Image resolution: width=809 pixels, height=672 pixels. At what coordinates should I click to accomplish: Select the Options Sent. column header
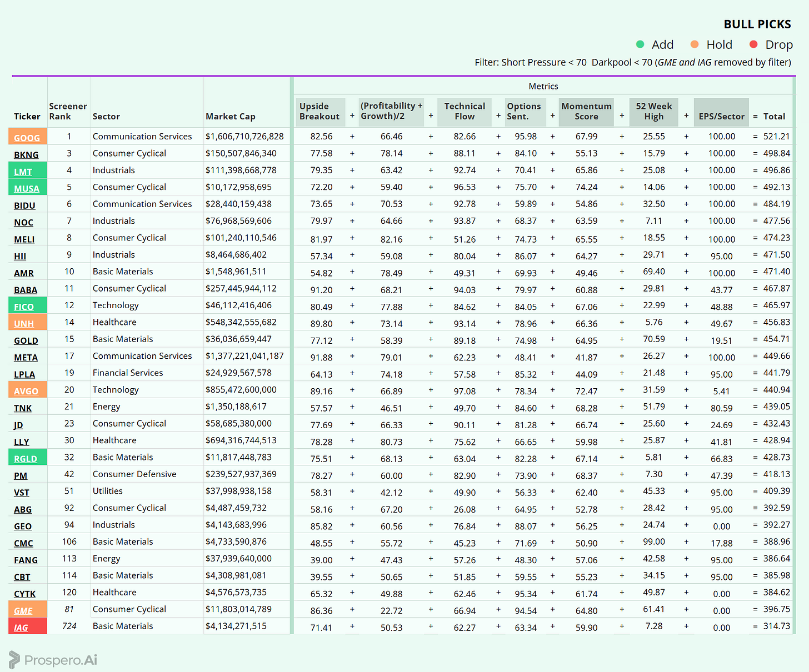[524, 111]
